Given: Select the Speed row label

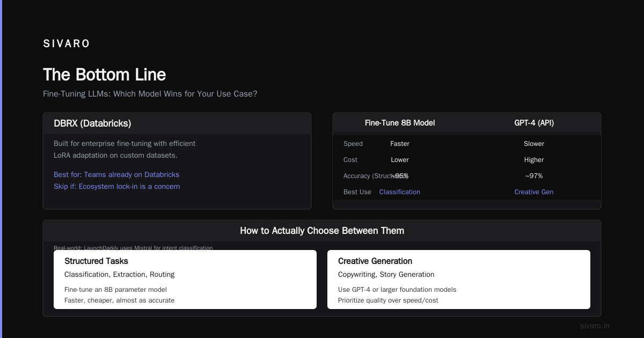Looking at the screenshot, I should (x=353, y=143).
